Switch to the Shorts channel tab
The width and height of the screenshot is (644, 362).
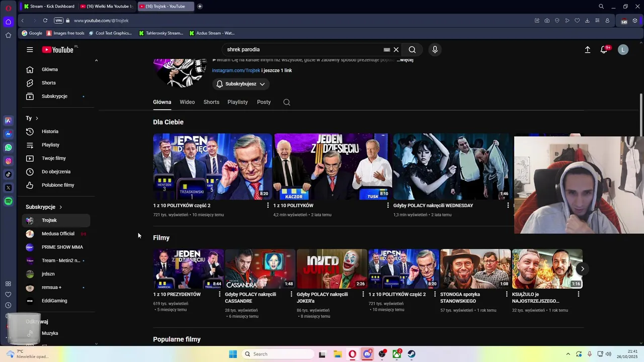(211, 102)
